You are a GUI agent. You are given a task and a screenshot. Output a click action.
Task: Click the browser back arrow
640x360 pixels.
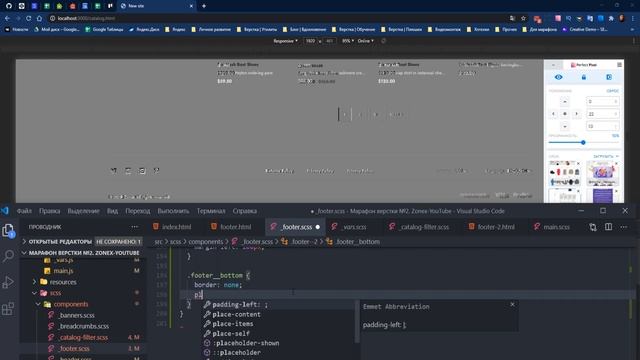[7, 18]
